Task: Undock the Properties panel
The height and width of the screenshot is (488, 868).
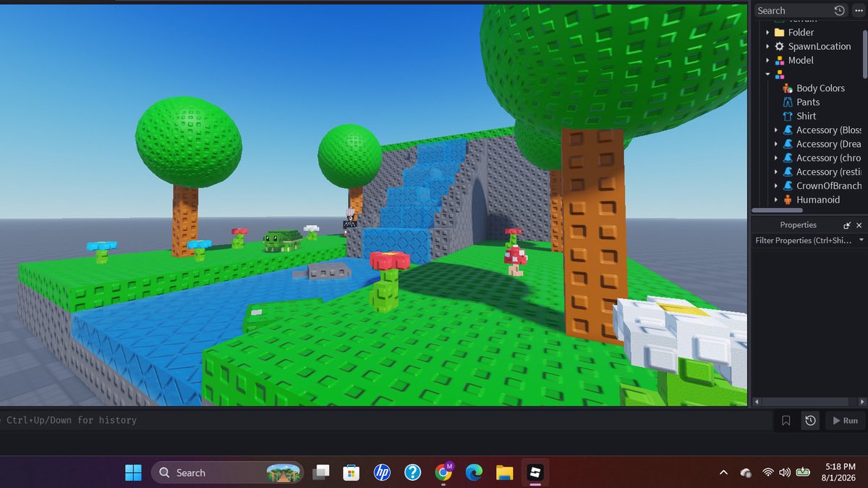Action: 847,225
